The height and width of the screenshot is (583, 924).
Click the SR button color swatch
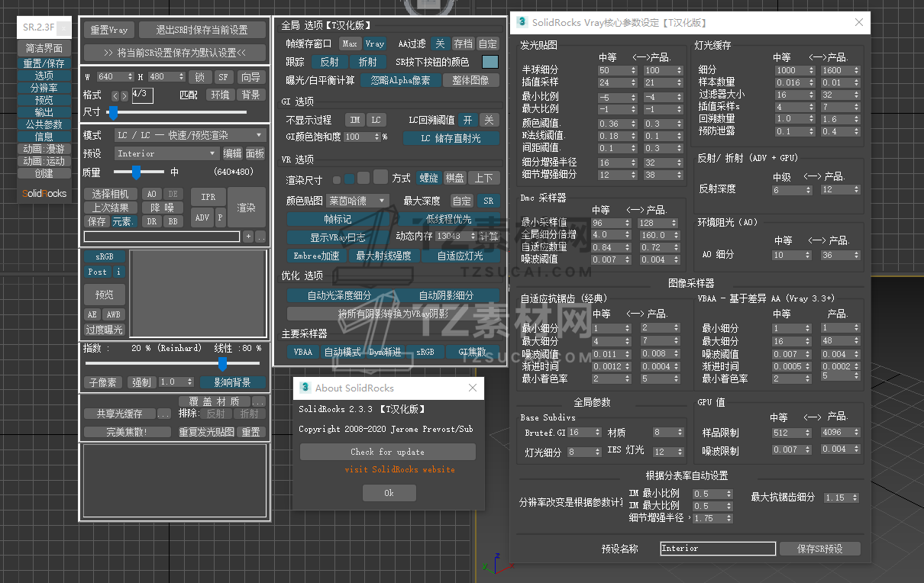(x=489, y=62)
